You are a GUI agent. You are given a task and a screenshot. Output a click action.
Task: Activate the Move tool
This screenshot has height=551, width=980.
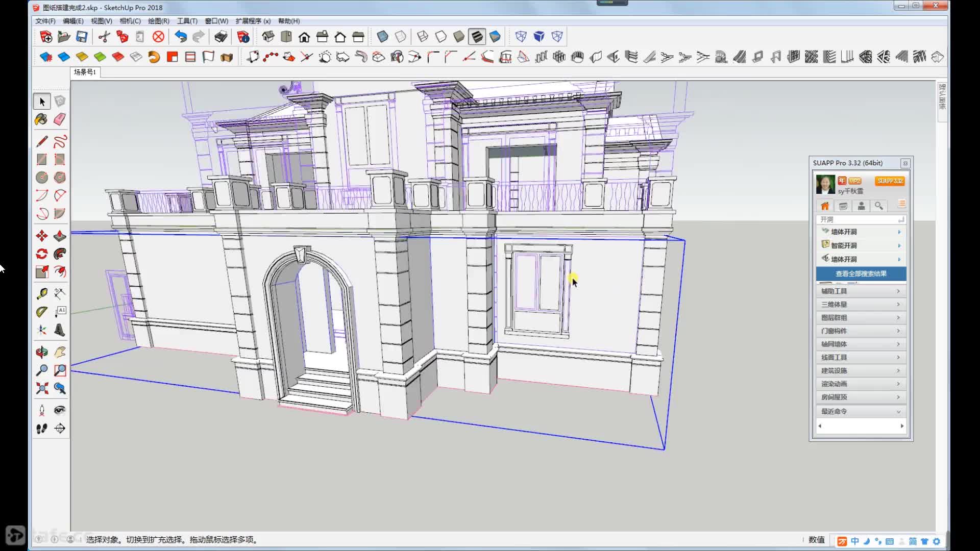pyautogui.click(x=42, y=236)
